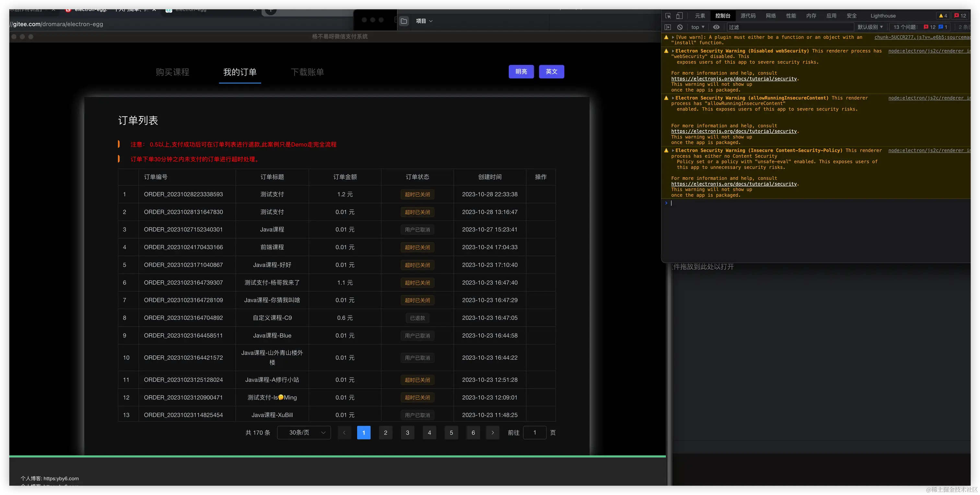Go to page 3 of orders
The image size is (980, 495).
pyautogui.click(x=407, y=432)
